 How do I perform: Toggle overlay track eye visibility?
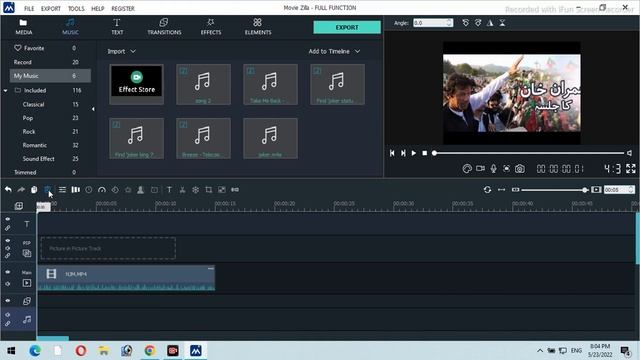point(8,301)
